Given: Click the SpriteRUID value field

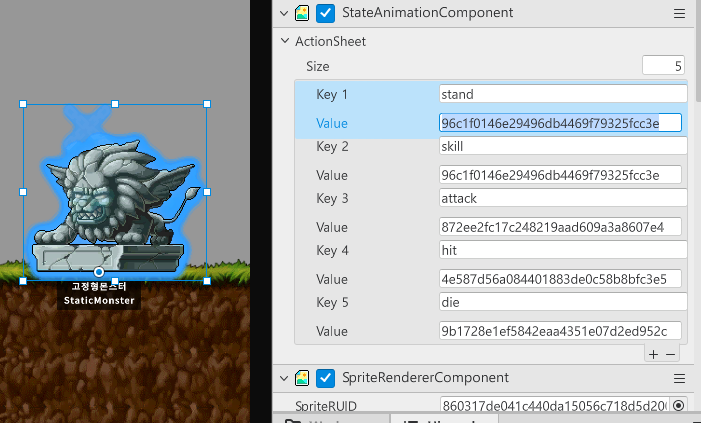Looking at the screenshot, I should (554, 406).
